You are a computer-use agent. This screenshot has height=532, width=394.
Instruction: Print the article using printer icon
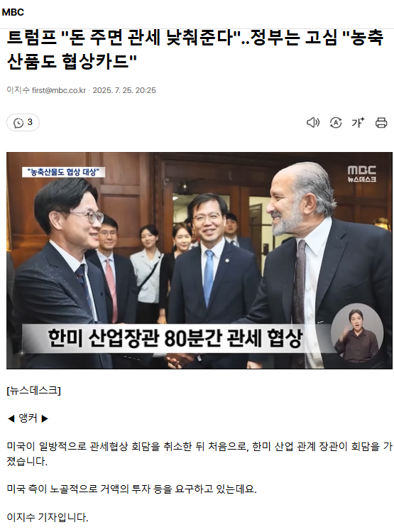click(381, 122)
